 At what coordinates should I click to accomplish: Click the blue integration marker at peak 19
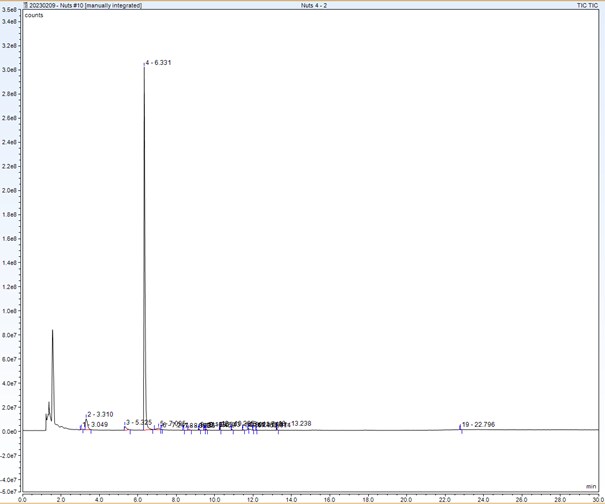(460, 429)
